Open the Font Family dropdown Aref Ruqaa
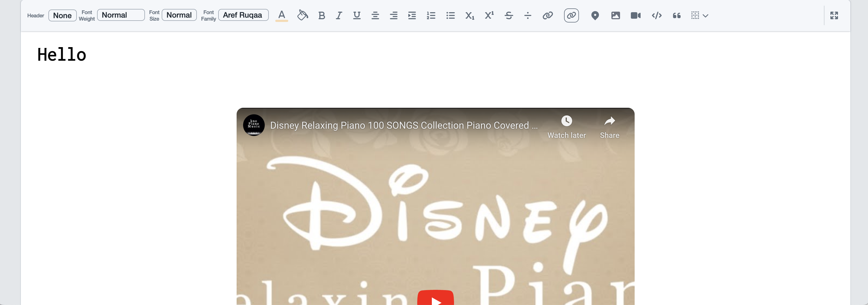The width and height of the screenshot is (868, 305). 243,15
